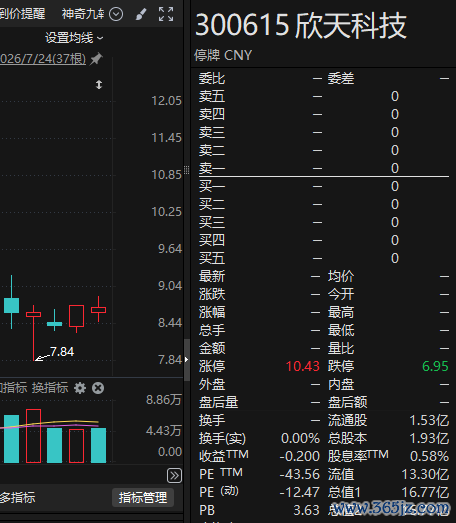Click the 总值1 value 16.77亿

(x=425, y=492)
